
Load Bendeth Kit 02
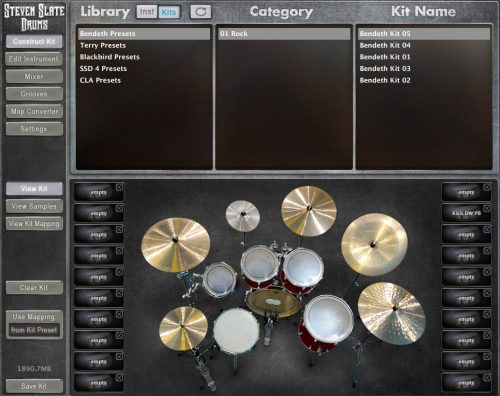coord(424,80)
